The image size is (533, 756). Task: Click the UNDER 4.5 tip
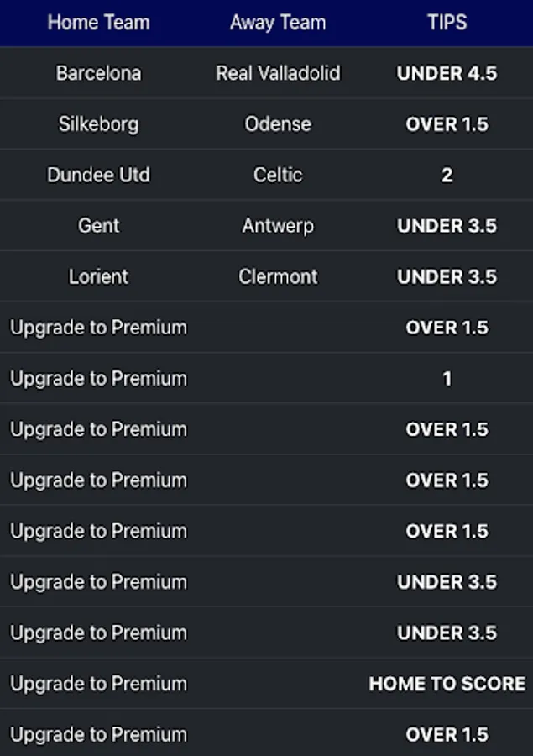coord(447,73)
